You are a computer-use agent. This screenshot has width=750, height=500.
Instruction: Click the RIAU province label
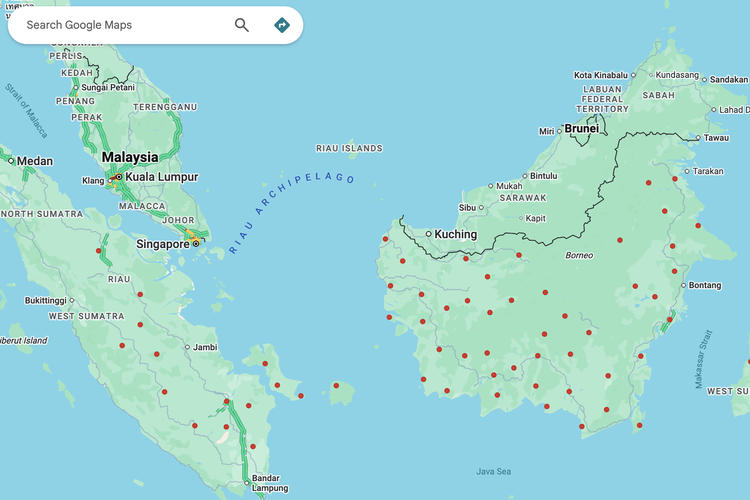[119, 279]
